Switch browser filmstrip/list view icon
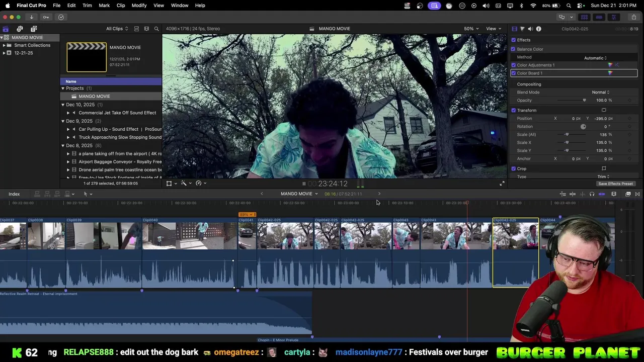Screen dimensions: 644x362 [146, 29]
